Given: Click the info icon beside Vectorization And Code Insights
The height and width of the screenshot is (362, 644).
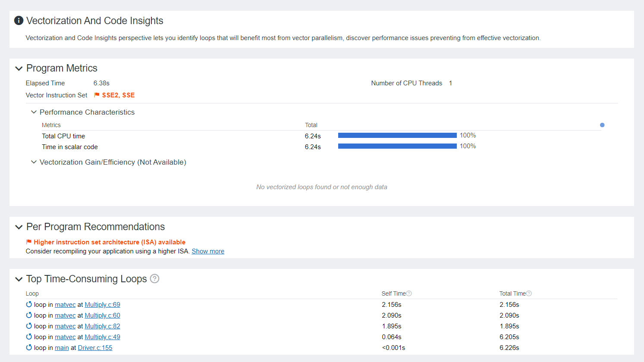Looking at the screenshot, I should tap(19, 21).
